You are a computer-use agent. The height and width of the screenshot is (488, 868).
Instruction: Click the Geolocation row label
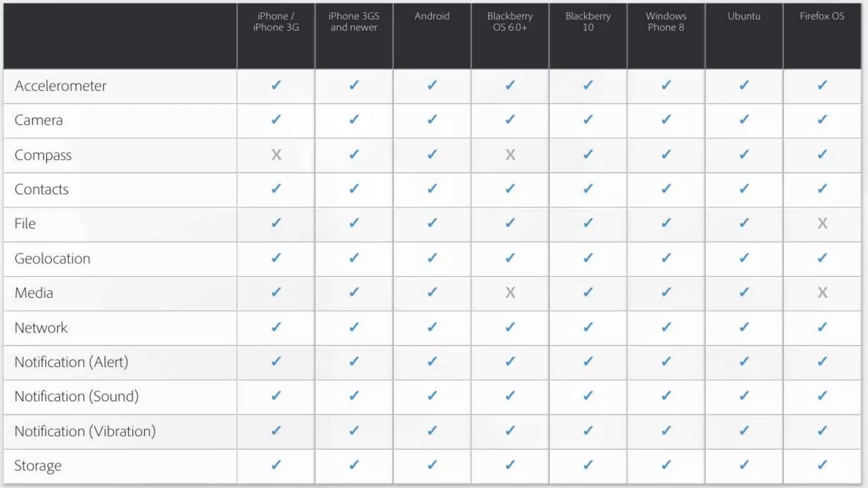[53, 258]
